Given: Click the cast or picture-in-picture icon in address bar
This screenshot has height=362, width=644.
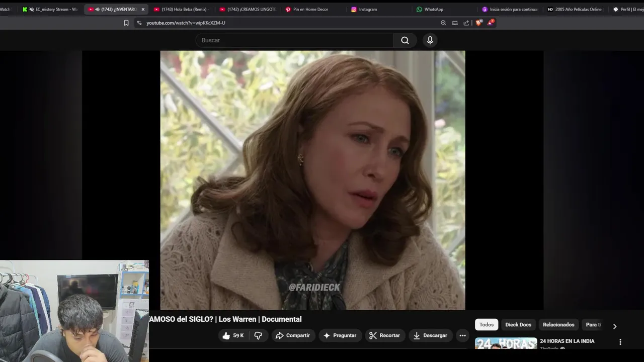Looking at the screenshot, I should pyautogui.click(x=455, y=23).
